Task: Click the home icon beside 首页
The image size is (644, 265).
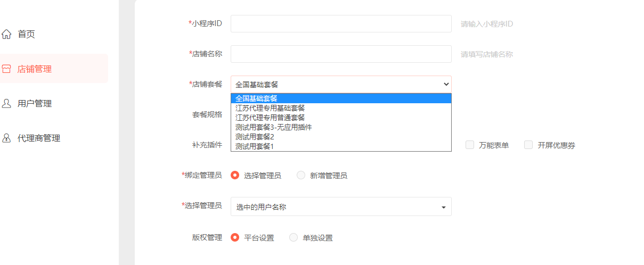Action: pyautogui.click(x=6, y=35)
